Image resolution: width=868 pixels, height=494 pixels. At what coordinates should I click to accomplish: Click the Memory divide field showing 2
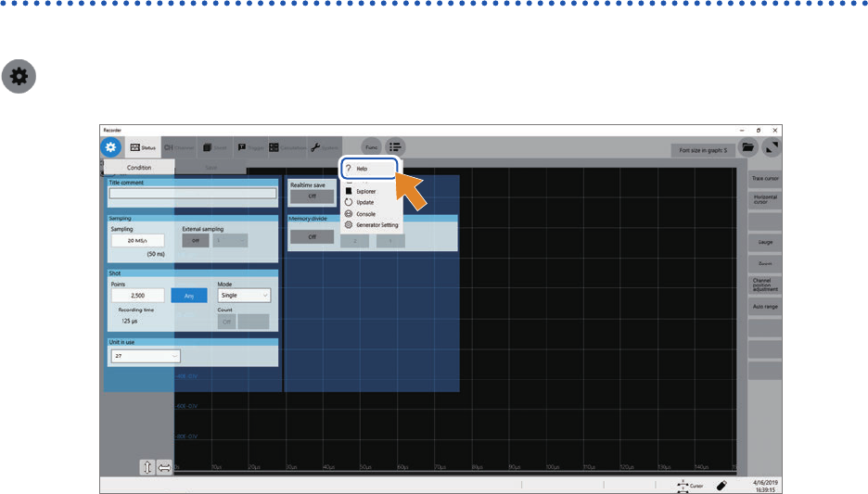pos(355,241)
